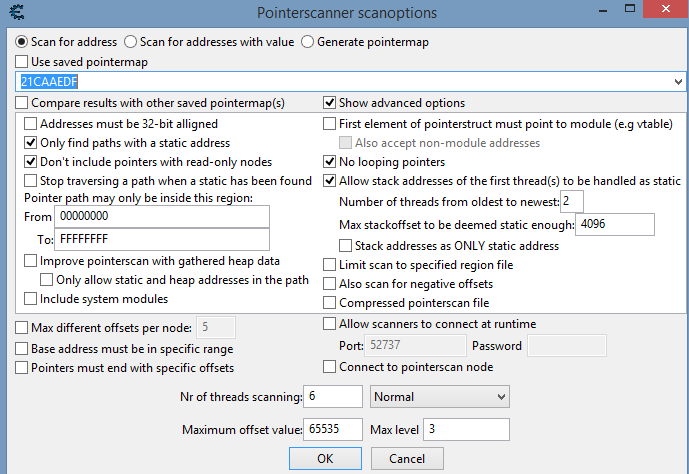Image resolution: width=689 pixels, height=474 pixels.
Task: Select Scan for addresses with value option
Action: (x=131, y=42)
